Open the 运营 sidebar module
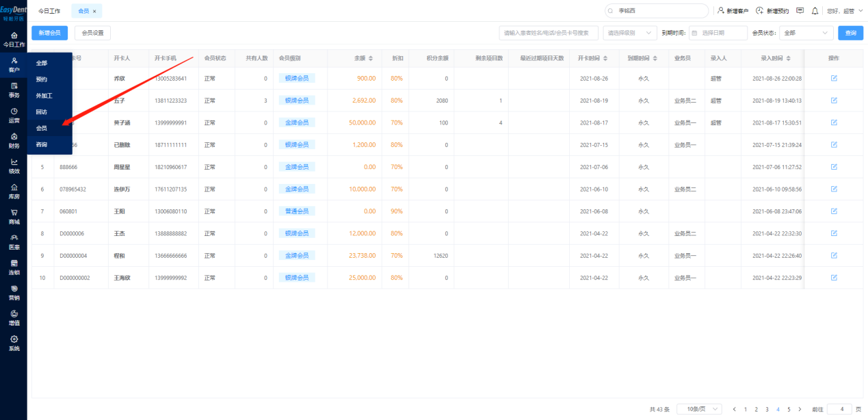Viewport: 868px width, 420px height. pos(14,116)
